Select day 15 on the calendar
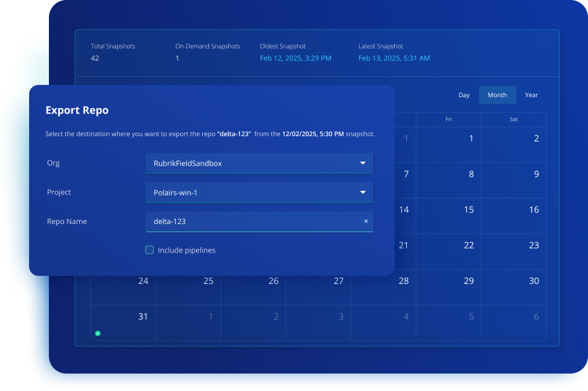 click(x=468, y=209)
